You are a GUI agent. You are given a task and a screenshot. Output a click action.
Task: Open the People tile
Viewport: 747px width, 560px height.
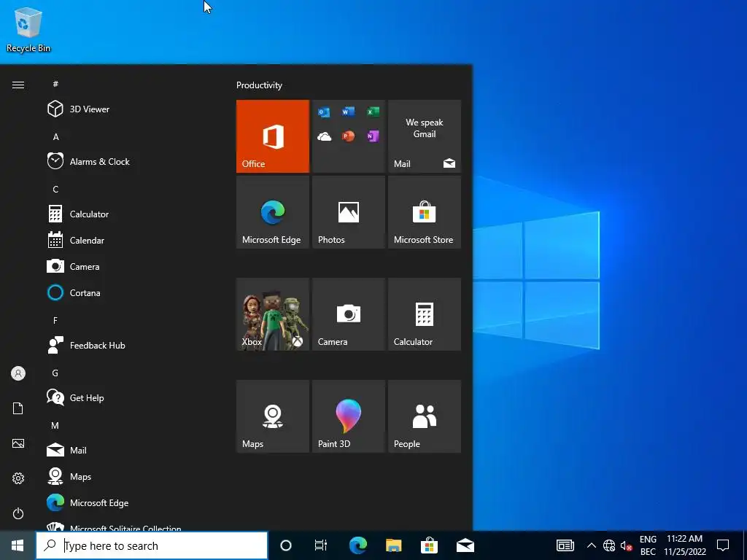425,416
